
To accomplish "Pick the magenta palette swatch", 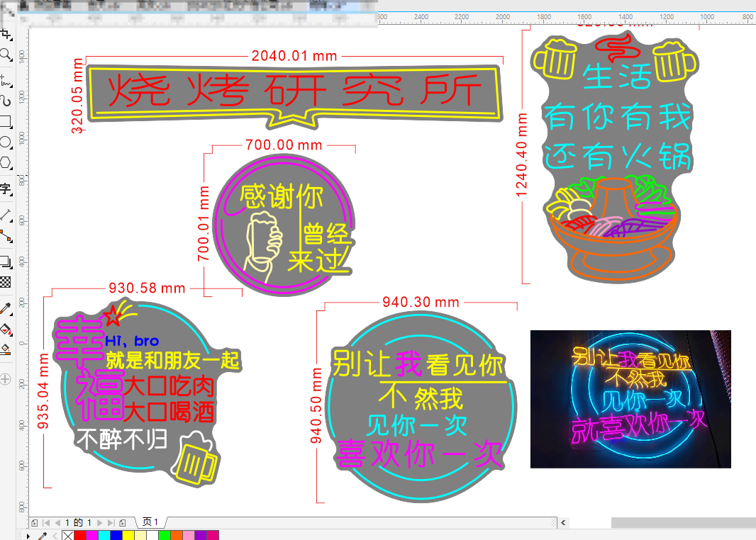I will pyautogui.click(x=92, y=536).
